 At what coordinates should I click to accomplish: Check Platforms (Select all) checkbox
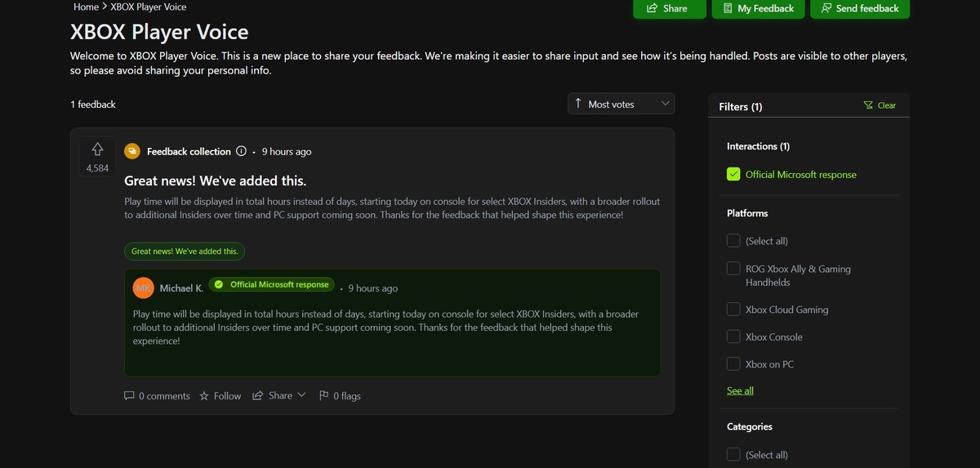point(733,241)
